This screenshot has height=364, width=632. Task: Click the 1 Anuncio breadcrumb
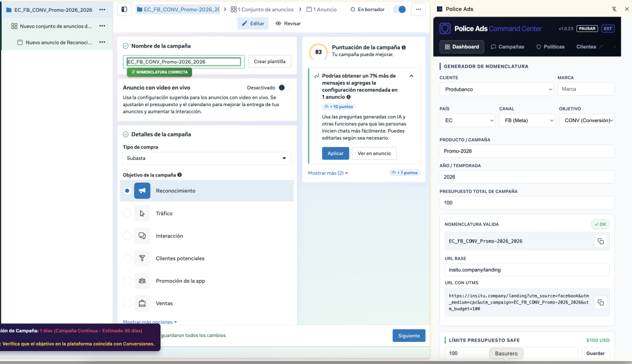(x=321, y=9)
